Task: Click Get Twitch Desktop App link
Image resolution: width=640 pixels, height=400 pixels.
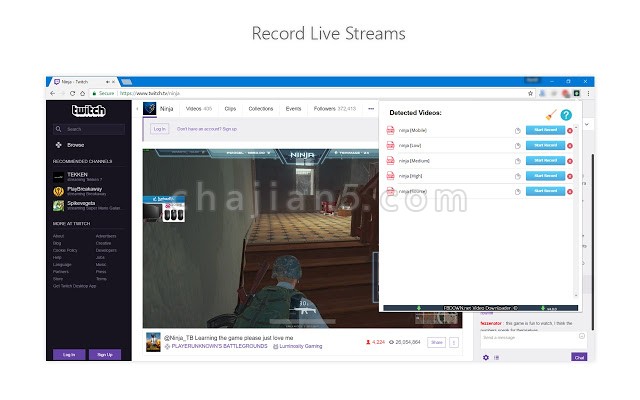Action: pos(75,286)
